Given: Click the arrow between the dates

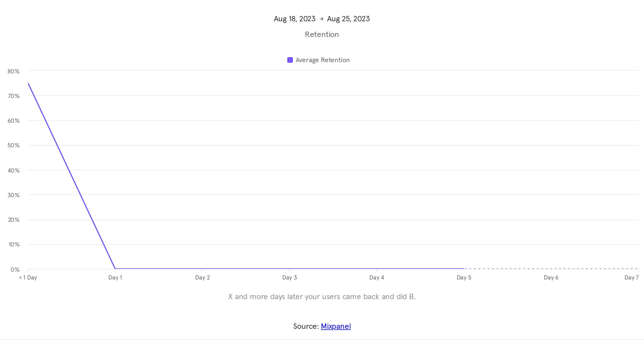Looking at the screenshot, I should coord(321,19).
